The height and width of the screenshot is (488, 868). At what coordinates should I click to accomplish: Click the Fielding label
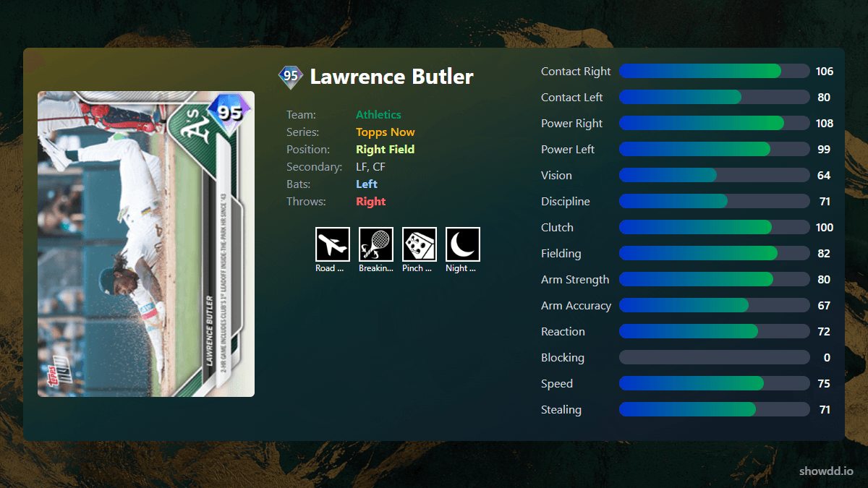pyautogui.click(x=561, y=253)
